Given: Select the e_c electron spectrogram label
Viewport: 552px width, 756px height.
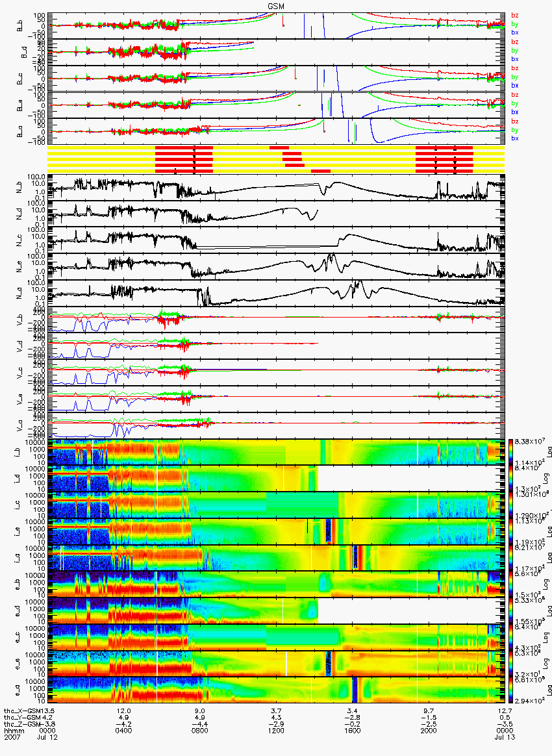Looking at the screenshot, I should tap(17, 638).
